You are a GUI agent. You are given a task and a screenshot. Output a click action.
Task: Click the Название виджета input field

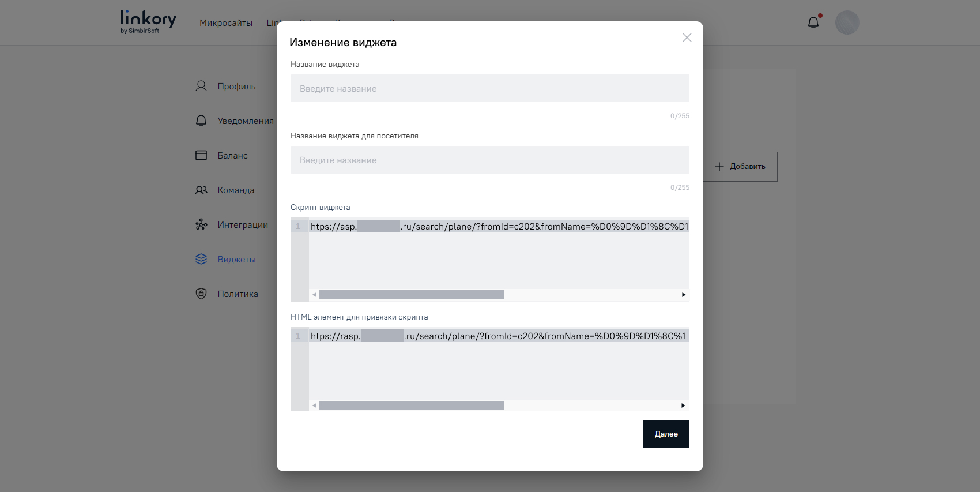(489, 88)
